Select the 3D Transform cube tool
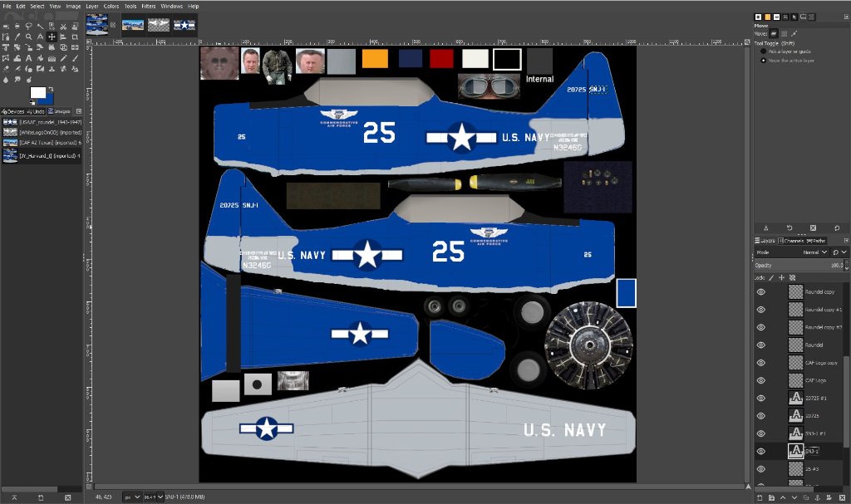Viewport: 851px width, 504px height. 63,47
